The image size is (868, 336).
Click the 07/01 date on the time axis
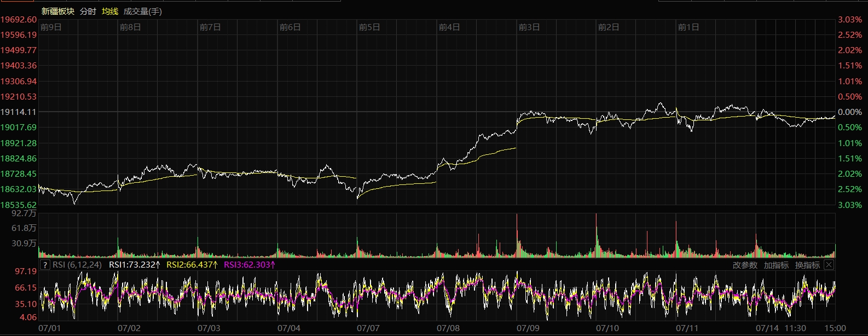tap(50, 328)
